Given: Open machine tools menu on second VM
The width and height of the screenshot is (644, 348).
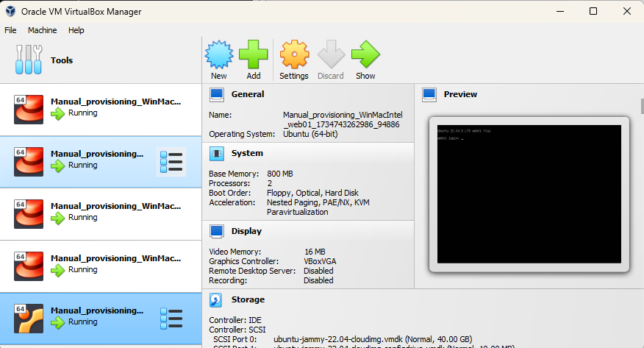Looking at the screenshot, I should point(171,162).
